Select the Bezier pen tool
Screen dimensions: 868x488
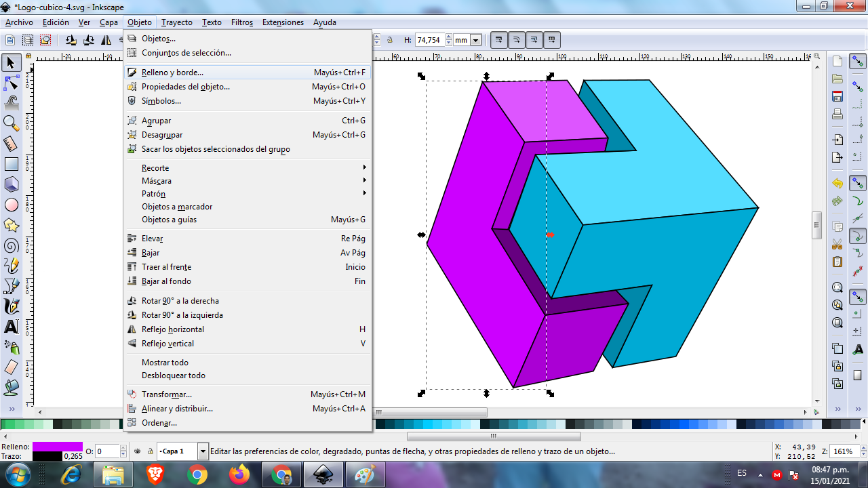click(x=11, y=286)
